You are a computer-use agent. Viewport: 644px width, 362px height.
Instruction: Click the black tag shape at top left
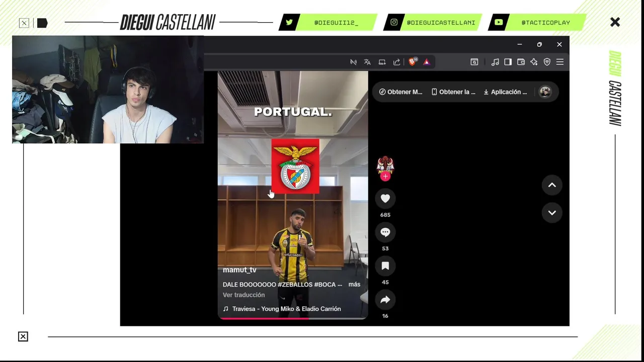(42, 23)
